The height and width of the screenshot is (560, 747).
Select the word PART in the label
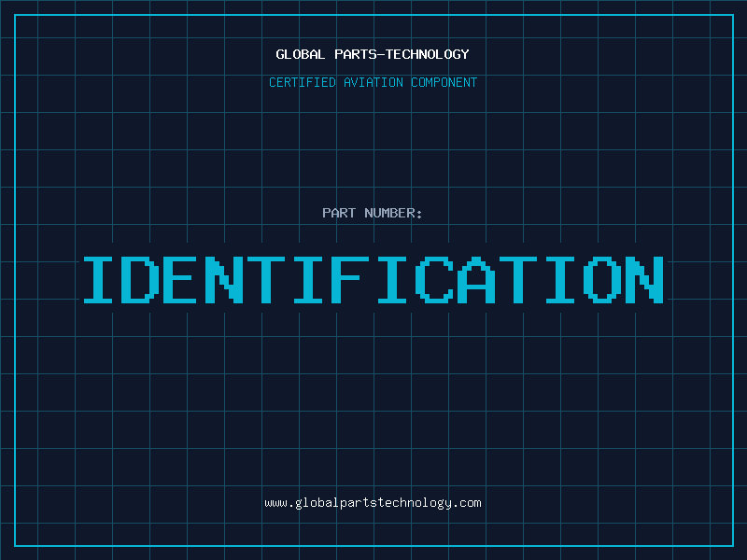(339, 214)
